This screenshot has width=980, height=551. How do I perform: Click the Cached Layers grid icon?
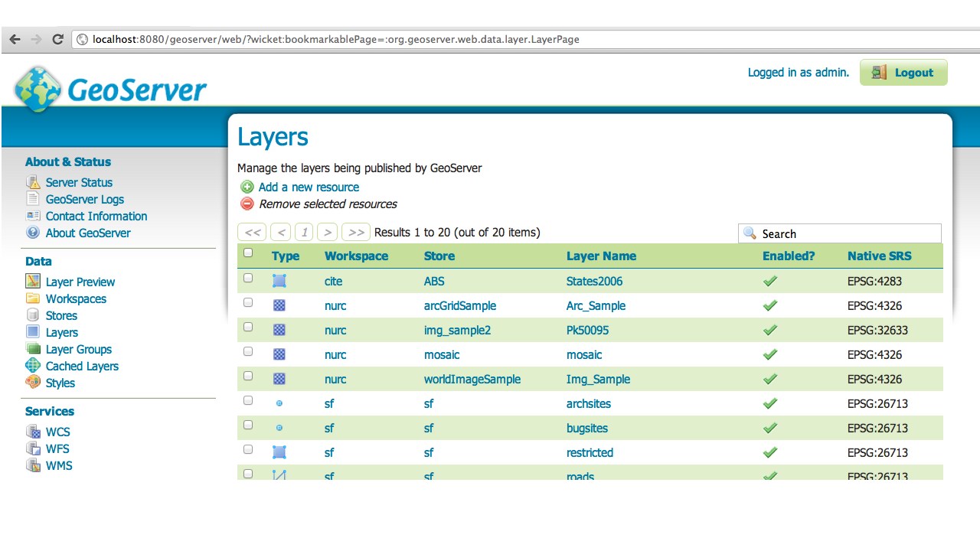(x=33, y=366)
